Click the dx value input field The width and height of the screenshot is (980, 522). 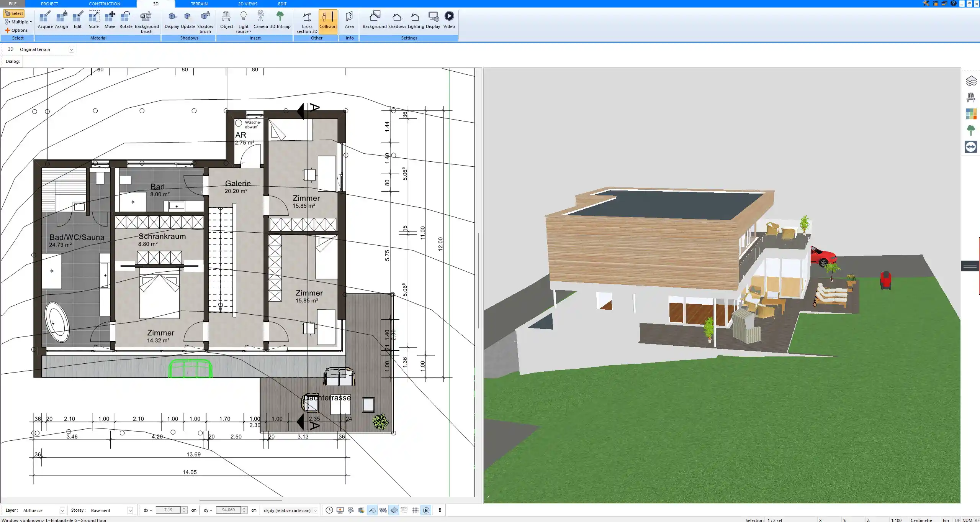pos(169,510)
